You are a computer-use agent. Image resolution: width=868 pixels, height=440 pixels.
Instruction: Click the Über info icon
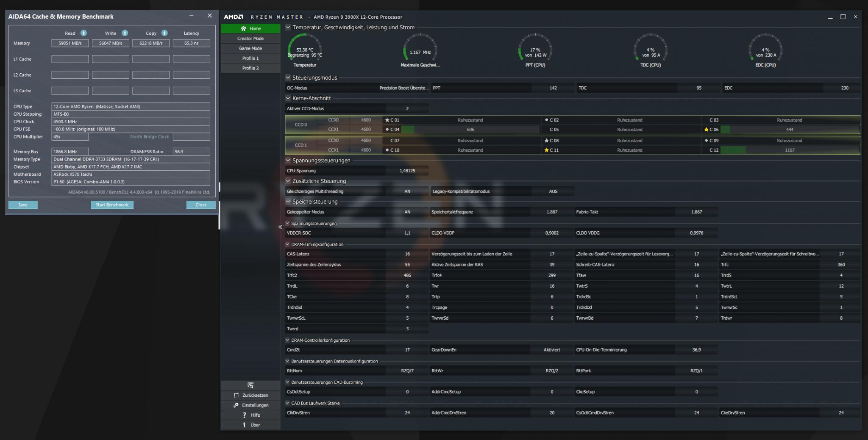click(x=244, y=425)
